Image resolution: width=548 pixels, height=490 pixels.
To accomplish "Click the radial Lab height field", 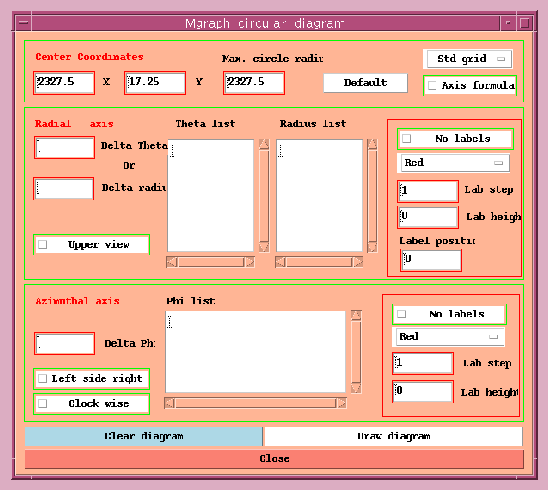I will click(428, 217).
